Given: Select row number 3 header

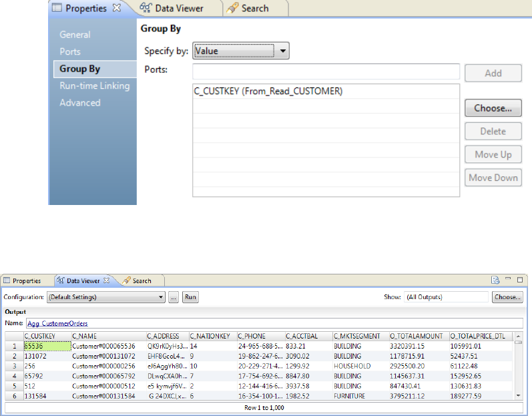Looking at the screenshot, I should (14, 366).
